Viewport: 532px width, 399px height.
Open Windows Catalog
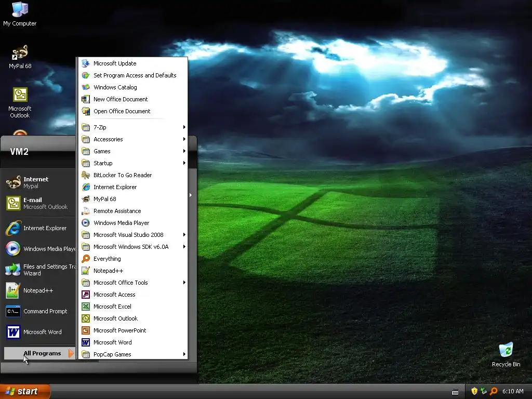pos(132,87)
